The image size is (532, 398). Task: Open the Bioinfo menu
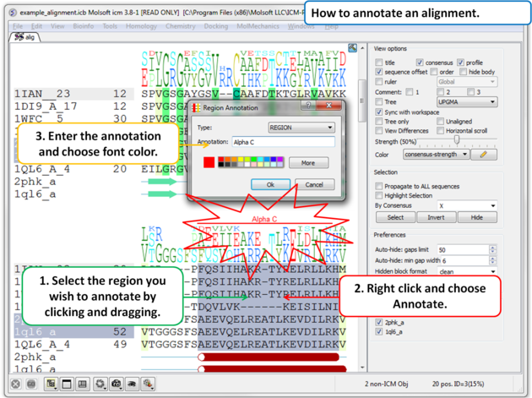(83, 26)
